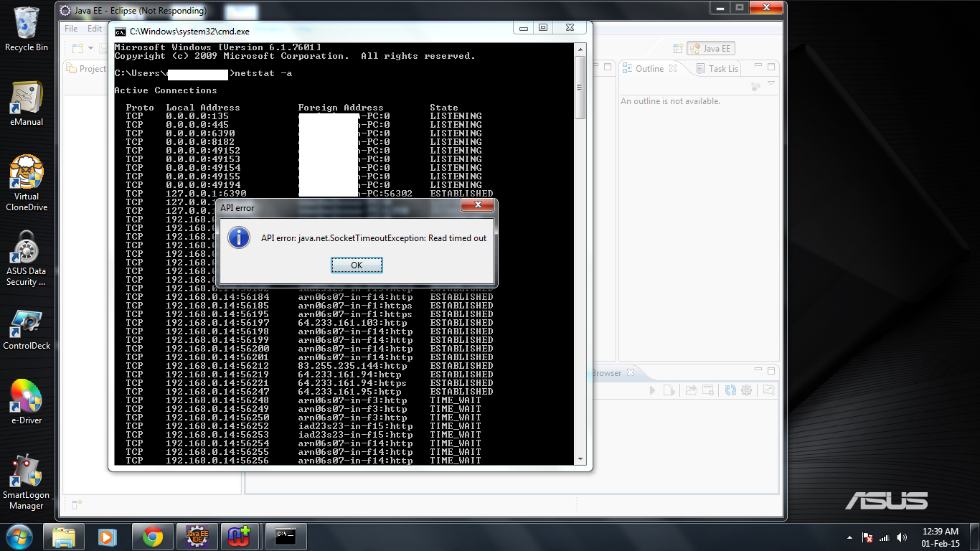Click the Java EE IDE taskbar icon
Screen dimensions: 980x551
197,537
